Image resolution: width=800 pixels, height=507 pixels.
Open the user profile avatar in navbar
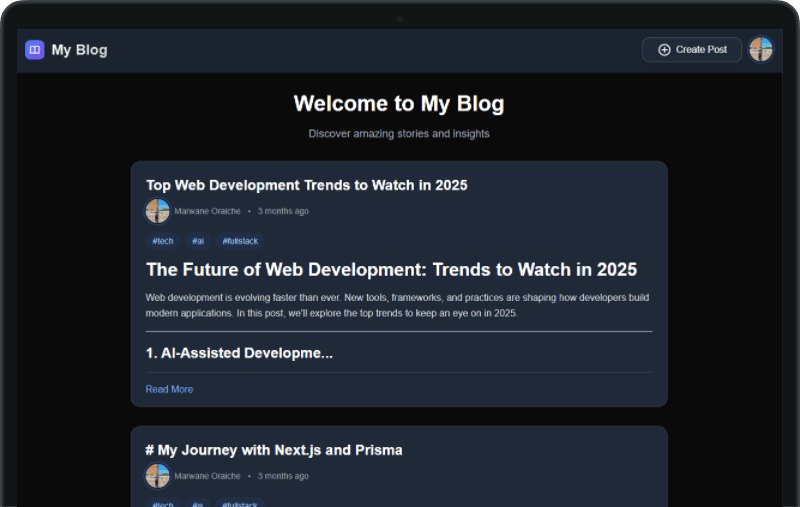point(761,50)
